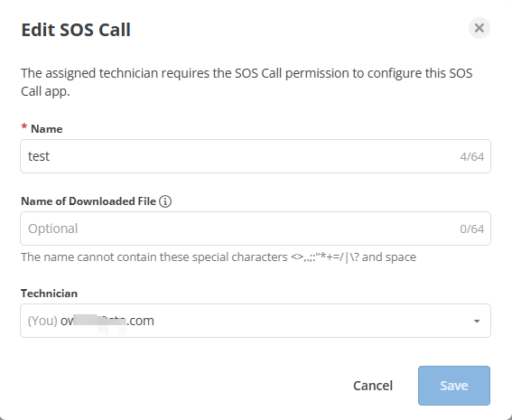Click the Edit SOS Call dialog title
Viewport: 512px width, 420px height.
click(x=76, y=30)
